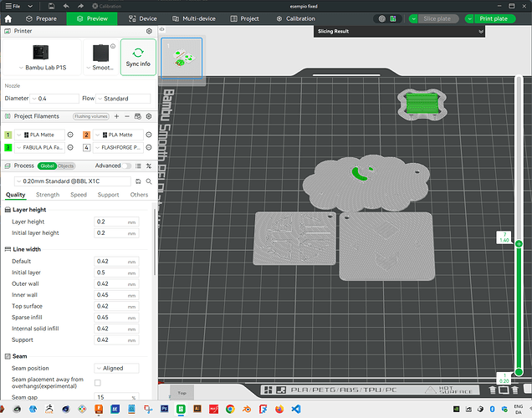Screen dimensions: 532x418
Task: Open the Speed settings tab
Action: [x=79, y=195]
